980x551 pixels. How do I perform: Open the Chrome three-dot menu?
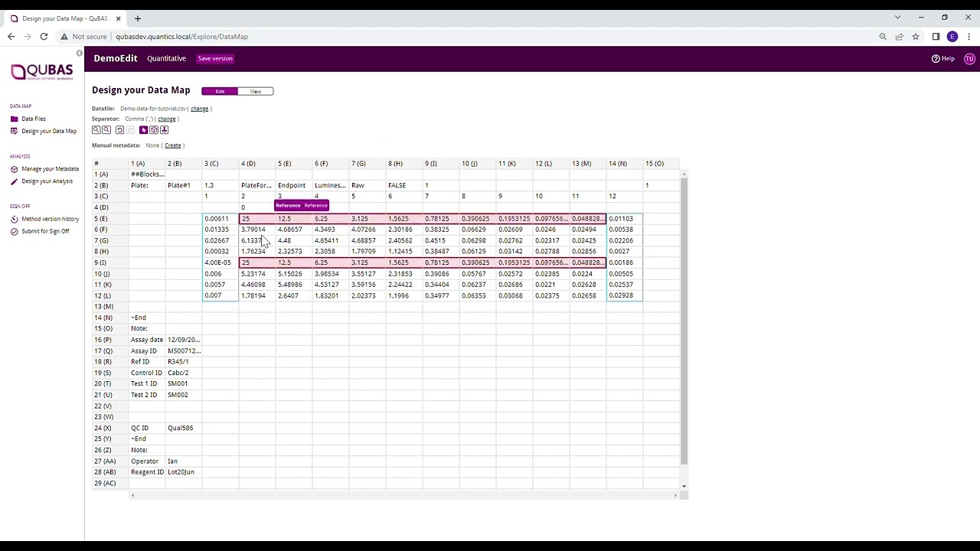pos(969,37)
